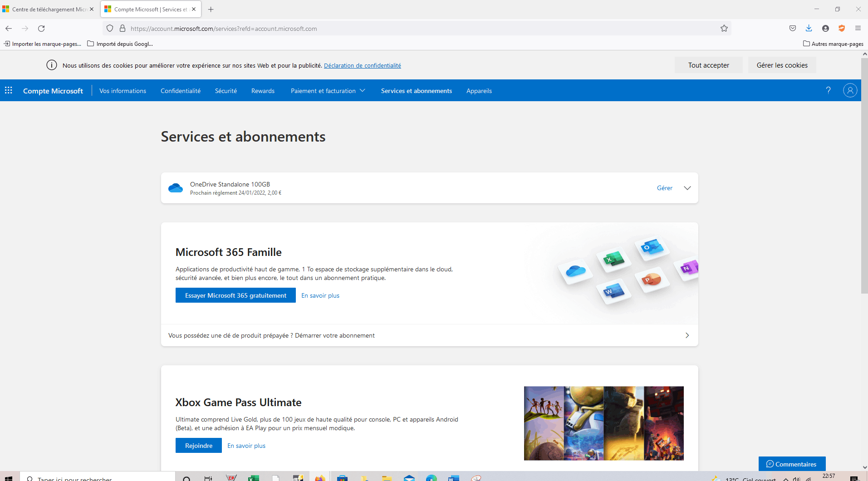Click Gérer for OneDrive subscription
The image size is (868, 481).
click(x=664, y=188)
